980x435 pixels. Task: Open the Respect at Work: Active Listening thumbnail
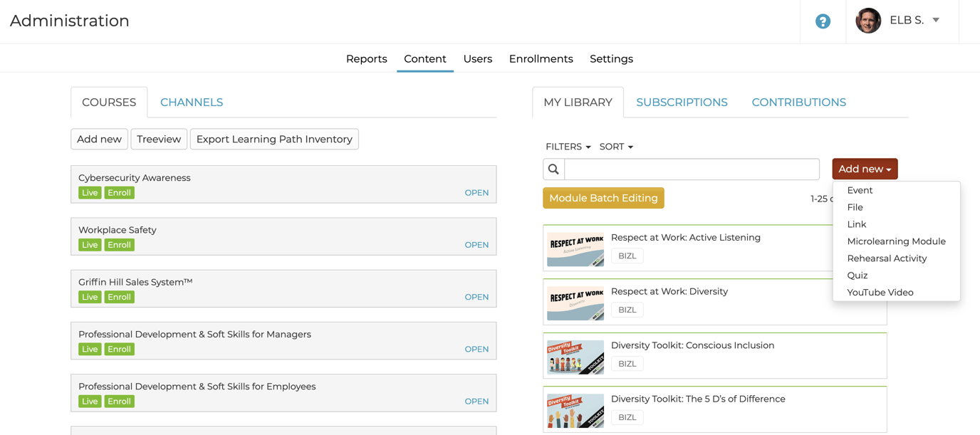click(x=575, y=247)
